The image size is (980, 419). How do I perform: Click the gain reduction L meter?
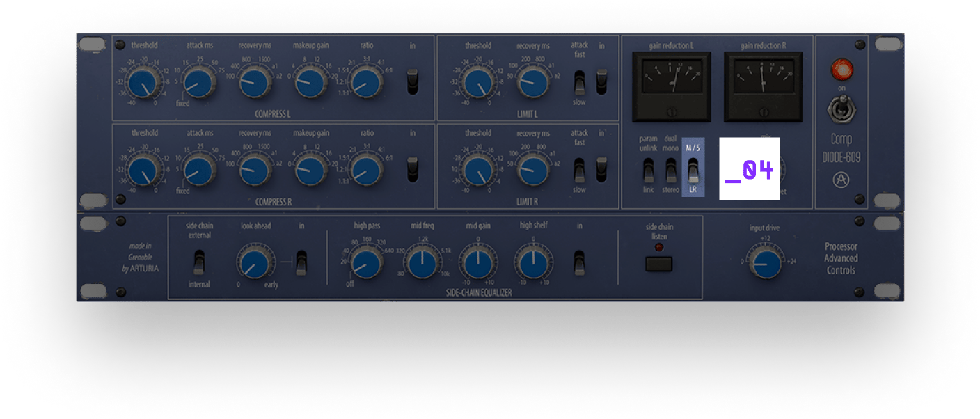[672, 87]
